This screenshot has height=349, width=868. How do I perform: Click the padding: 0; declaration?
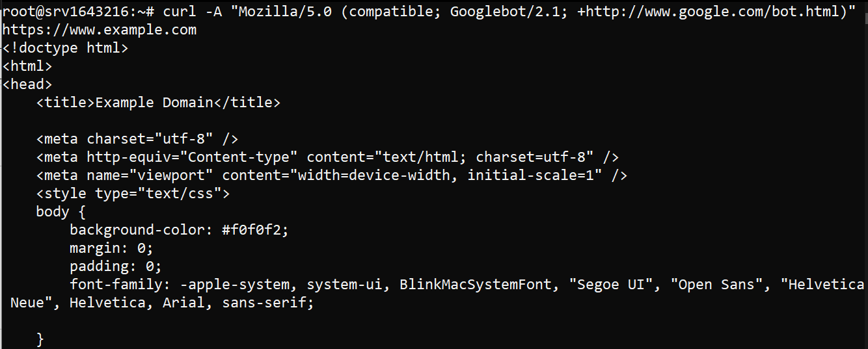pos(115,266)
